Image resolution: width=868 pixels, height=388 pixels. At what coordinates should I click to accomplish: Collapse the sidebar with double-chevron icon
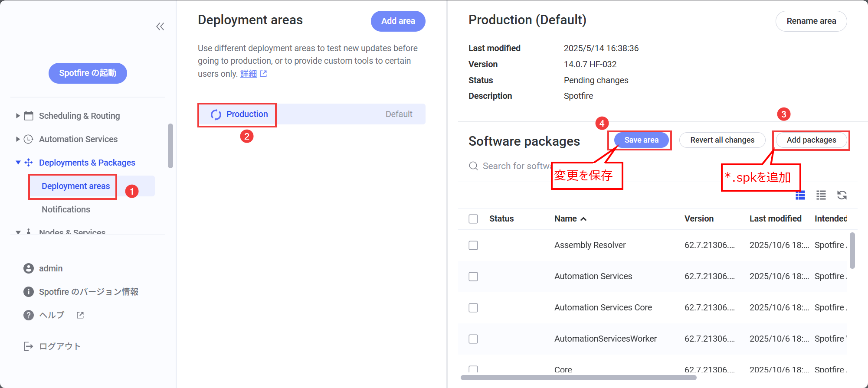(x=160, y=27)
